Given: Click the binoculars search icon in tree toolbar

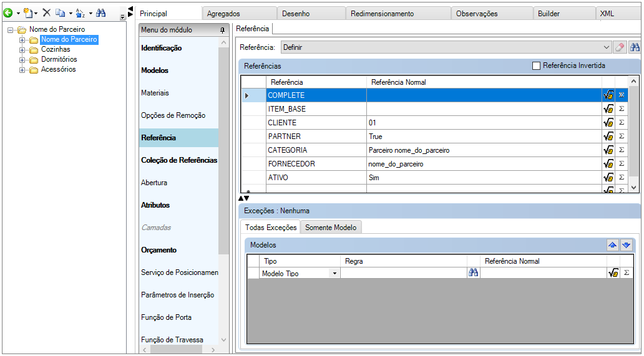Looking at the screenshot, I should coord(100,13).
